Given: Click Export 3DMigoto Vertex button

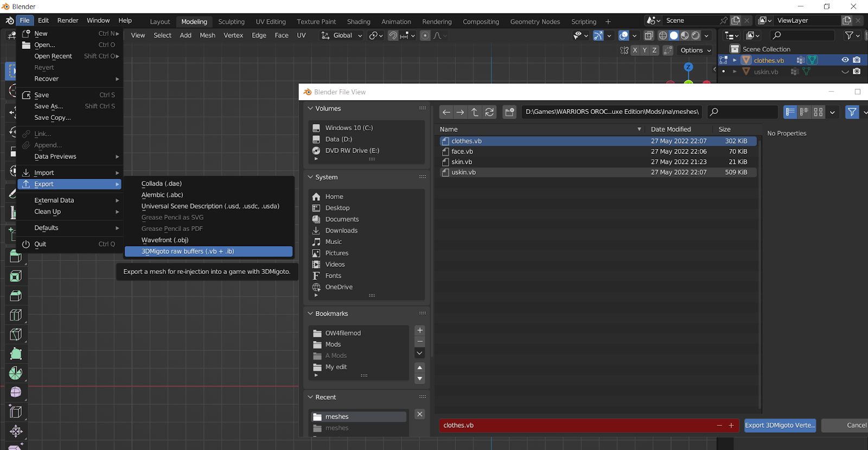Looking at the screenshot, I should [x=780, y=426].
